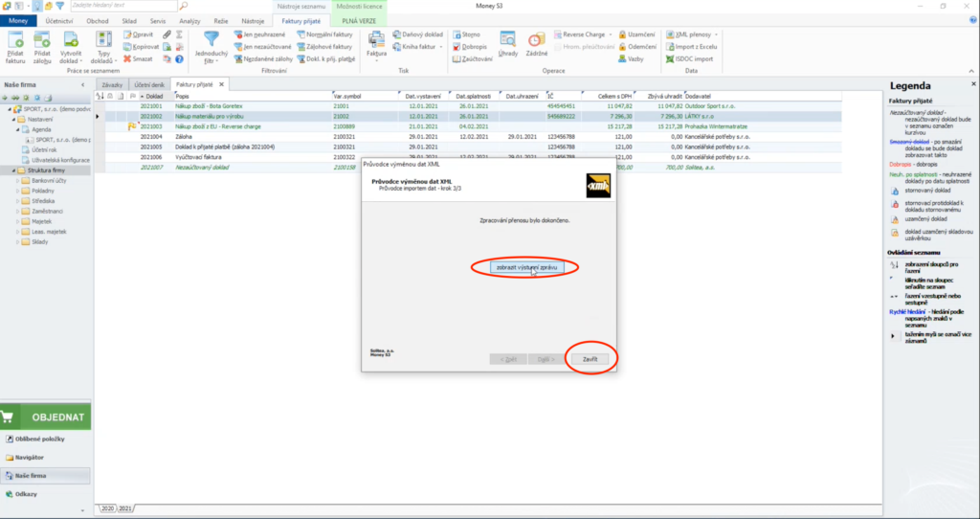This screenshot has height=519, width=980.
Task: Collapse the Struktura firmy tree node
Action: 13,170
